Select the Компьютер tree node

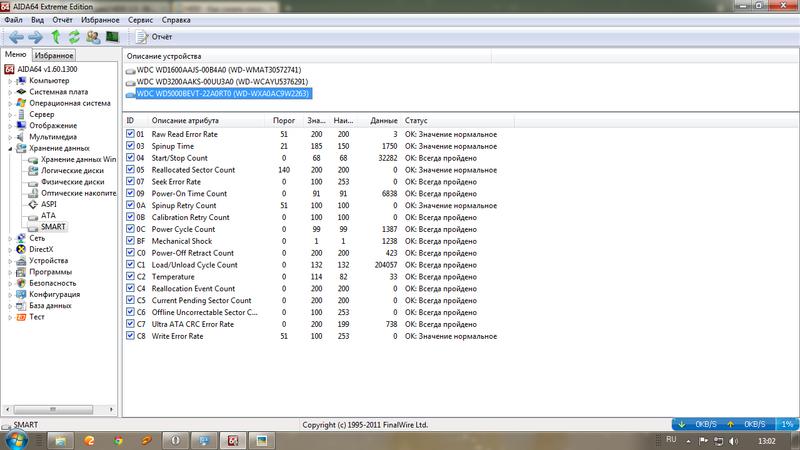pyautogui.click(x=49, y=81)
